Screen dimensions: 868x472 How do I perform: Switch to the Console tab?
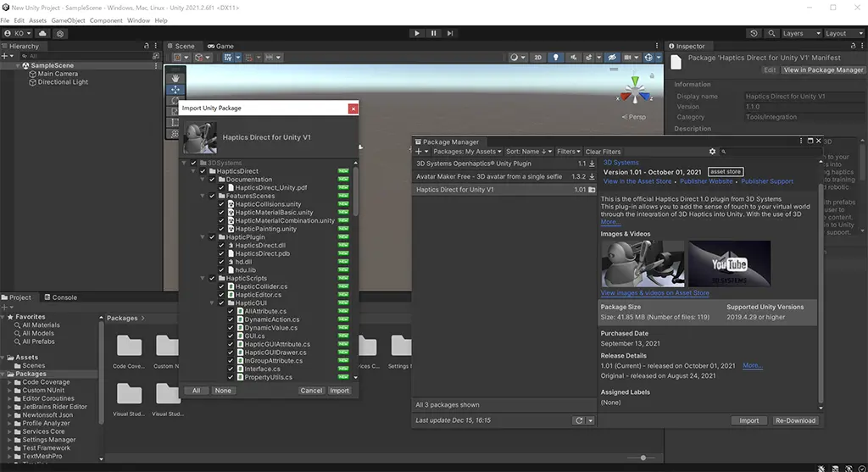[60, 297]
